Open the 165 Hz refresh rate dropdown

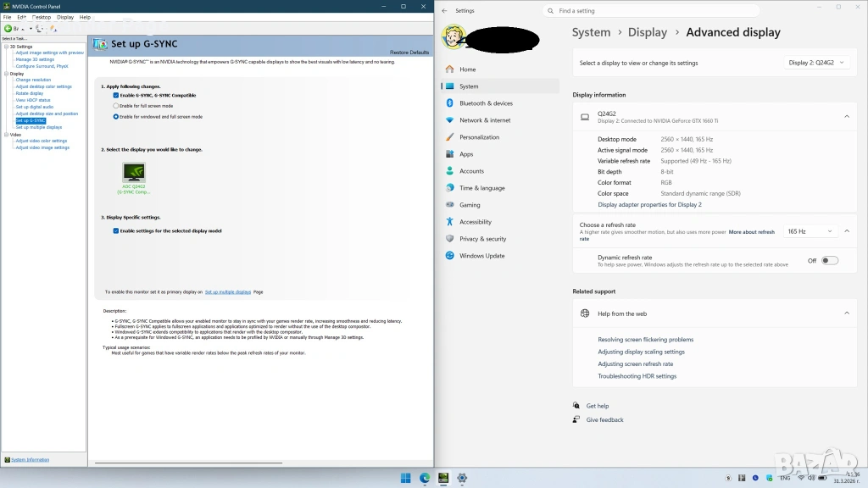click(810, 231)
